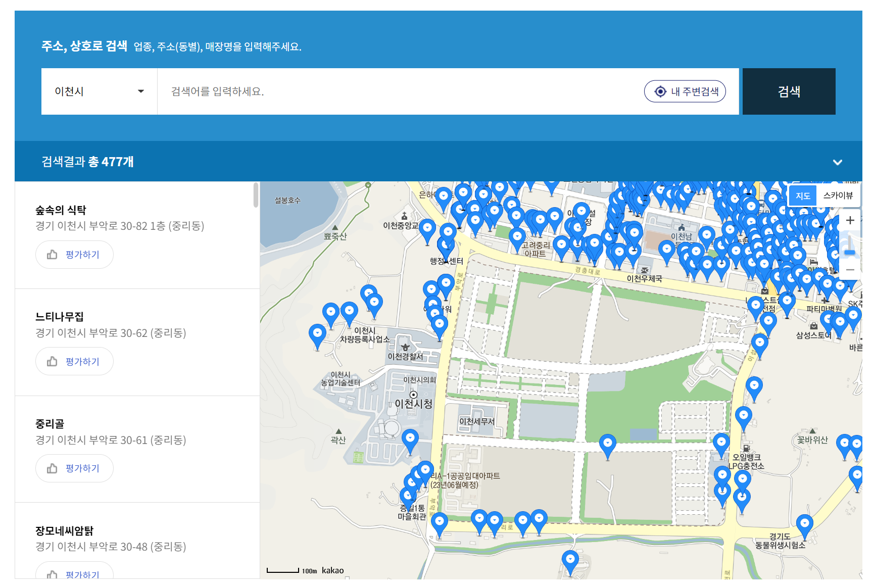Click the 이천시 농업기술센터 label
873x588 pixels.
coord(341,379)
